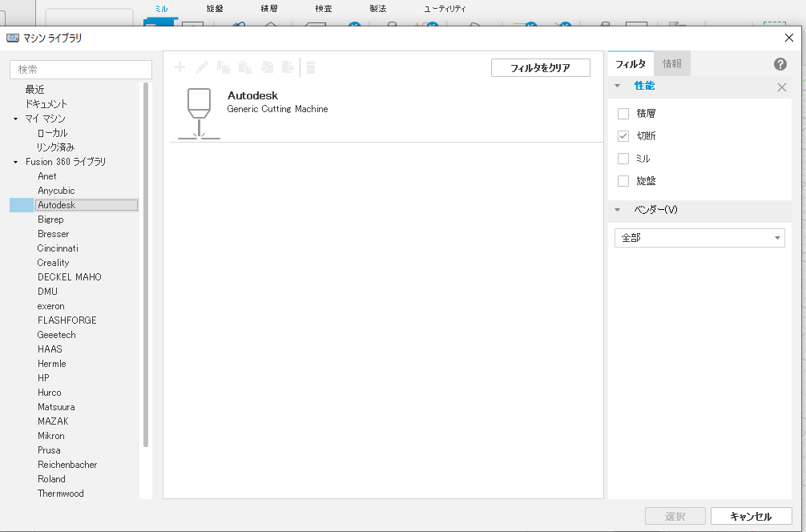
Task: Select the Hermle vendor
Action: tap(51, 364)
